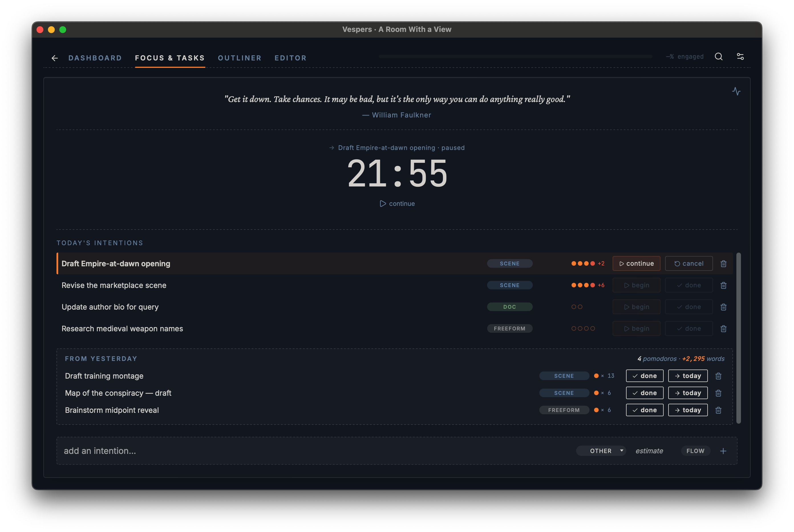Open the Editor tab

pyautogui.click(x=290, y=58)
